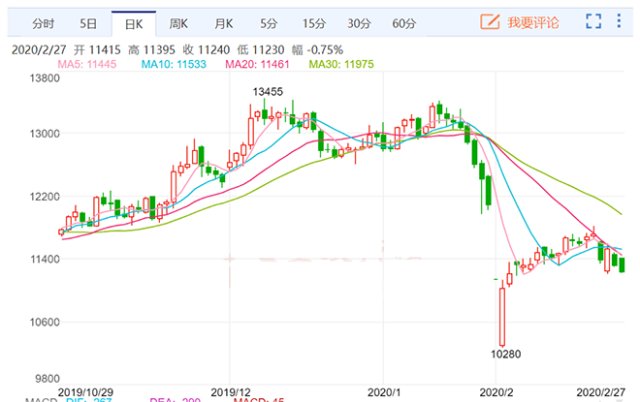Switch to the 5日 tab
Screen dimensions: 640x402
tap(88, 24)
